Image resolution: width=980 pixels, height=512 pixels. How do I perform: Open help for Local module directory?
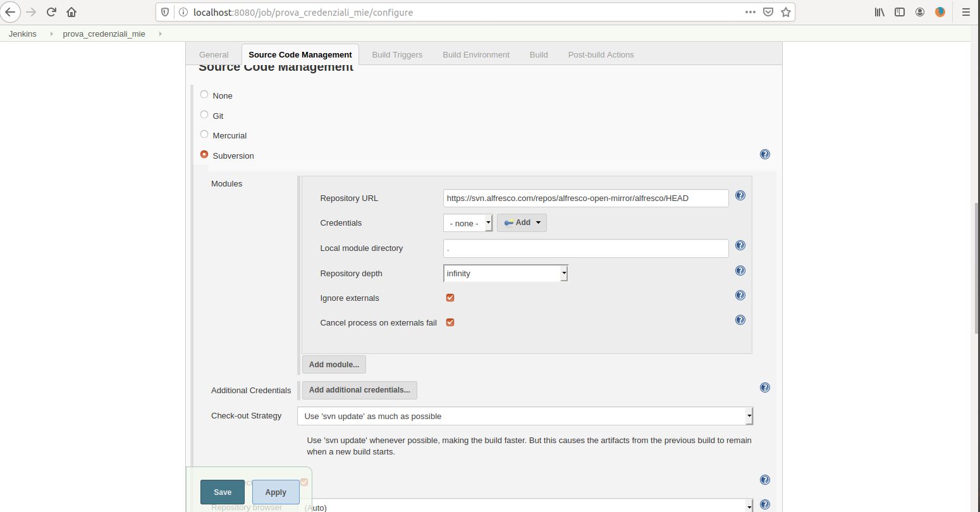click(740, 245)
